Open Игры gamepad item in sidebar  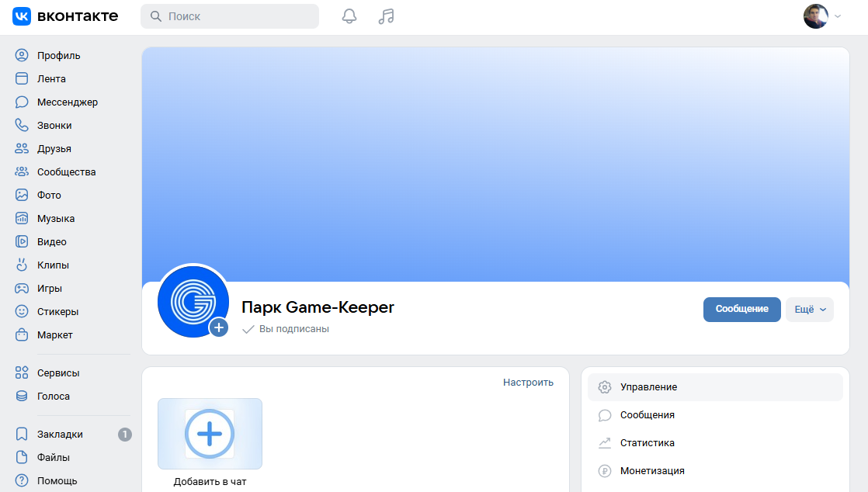tap(49, 289)
